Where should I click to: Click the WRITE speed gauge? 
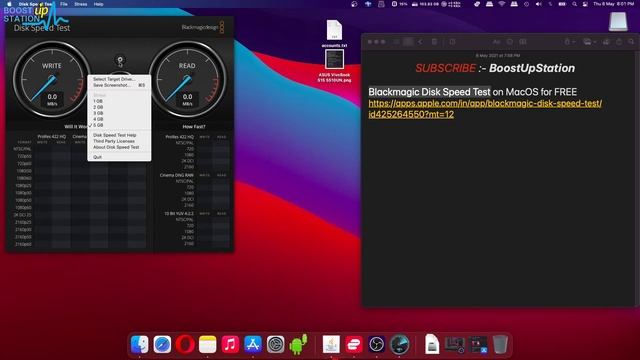point(52,79)
